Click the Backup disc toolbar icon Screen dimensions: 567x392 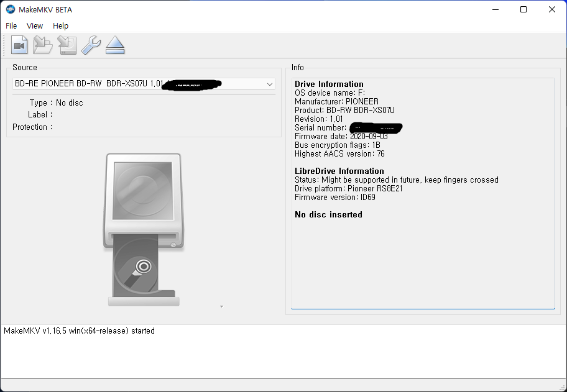[67, 45]
